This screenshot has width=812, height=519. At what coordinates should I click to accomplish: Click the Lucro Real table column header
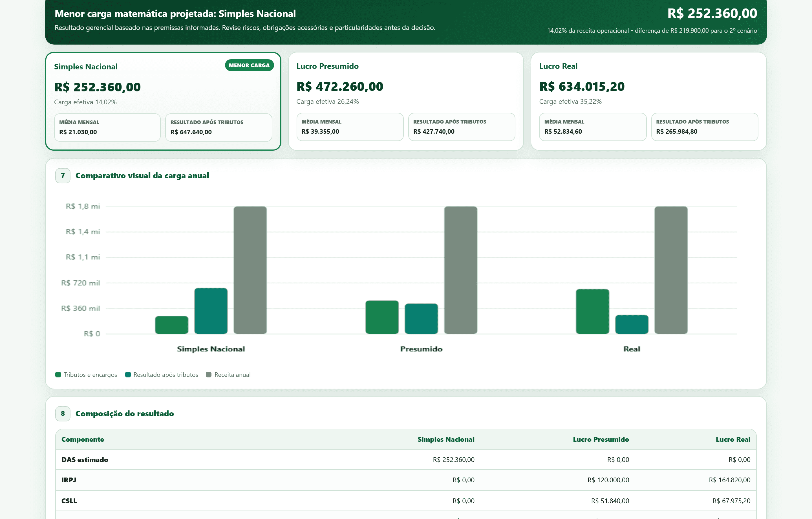[x=733, y=439]
